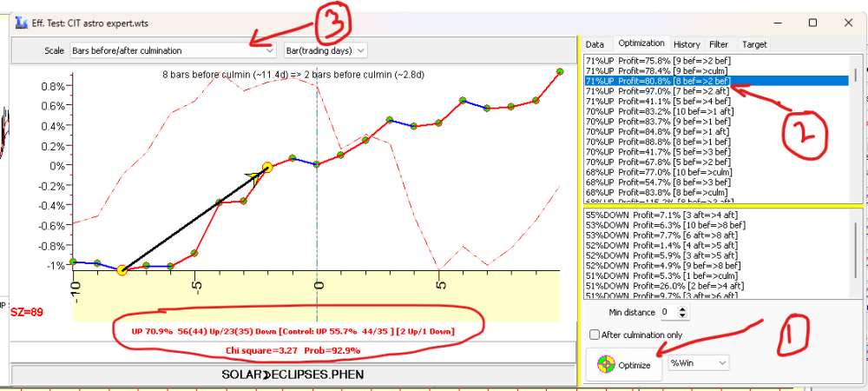Open the Bar(trading days) dropdown
Viewport: 868px width, 391px height.
[325, 50]
